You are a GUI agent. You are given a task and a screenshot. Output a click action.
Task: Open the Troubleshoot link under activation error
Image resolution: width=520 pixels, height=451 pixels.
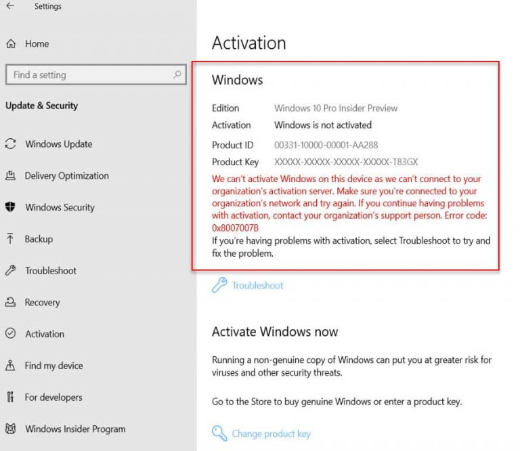click(x=257, y=285)
